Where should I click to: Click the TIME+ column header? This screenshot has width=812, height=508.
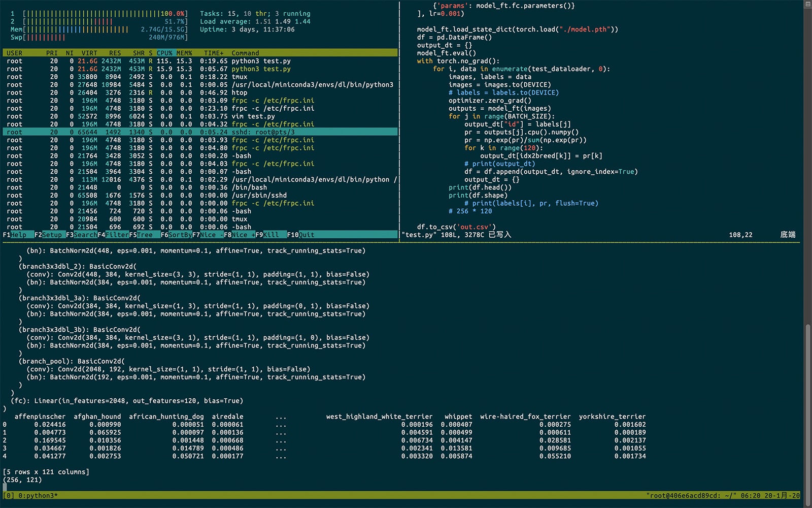[x=214, y=53]
